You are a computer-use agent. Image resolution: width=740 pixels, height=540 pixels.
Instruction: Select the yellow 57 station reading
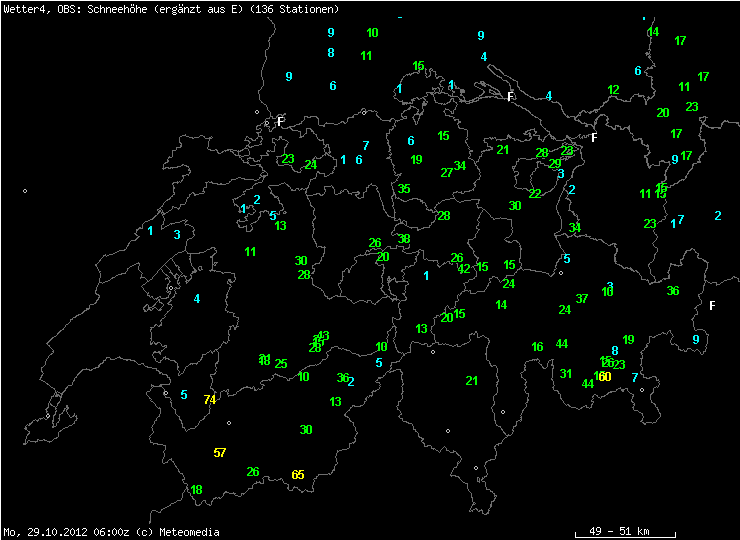220,453
